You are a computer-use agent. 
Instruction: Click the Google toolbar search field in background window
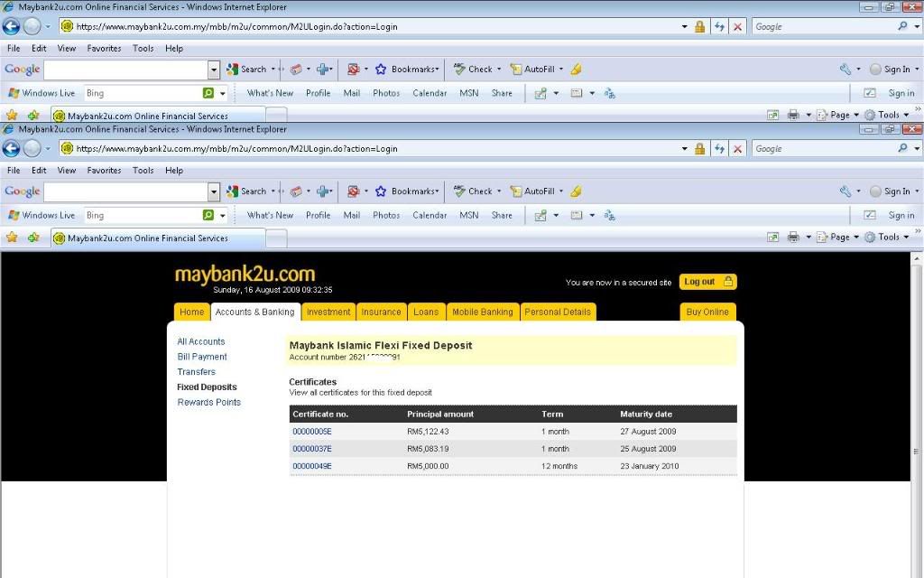coord(126,70)
